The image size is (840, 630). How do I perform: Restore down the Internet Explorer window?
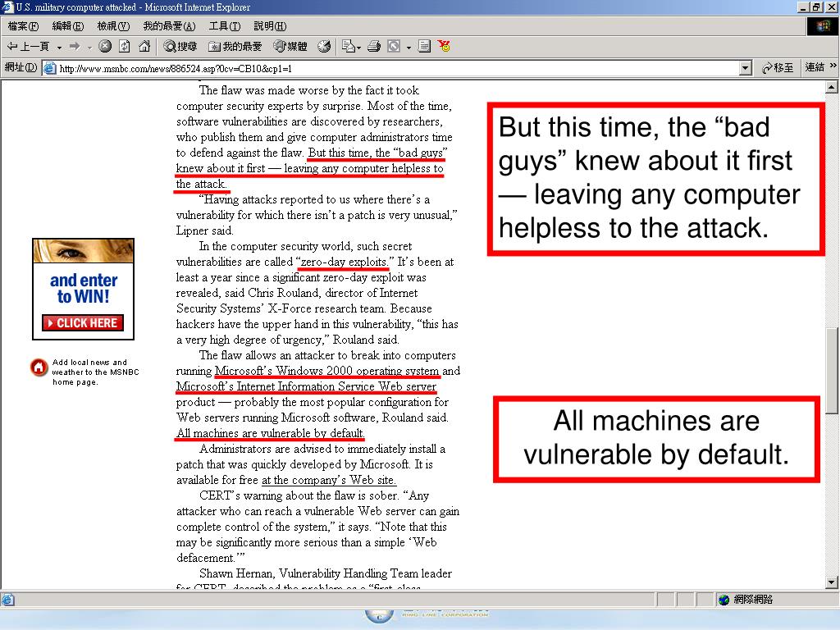(816, 7)
